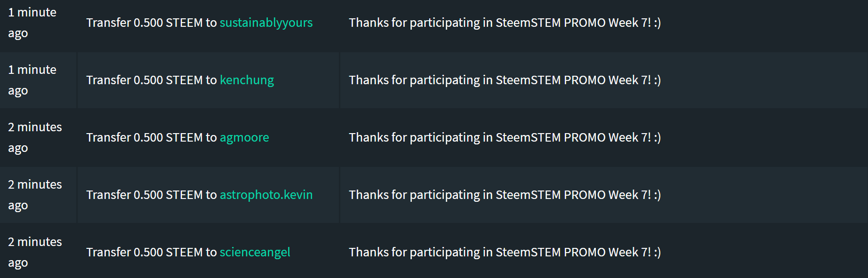Viewport: 868px width, 278px height.
Task: Select memo text in agmoore row
Action: (505, 138)
